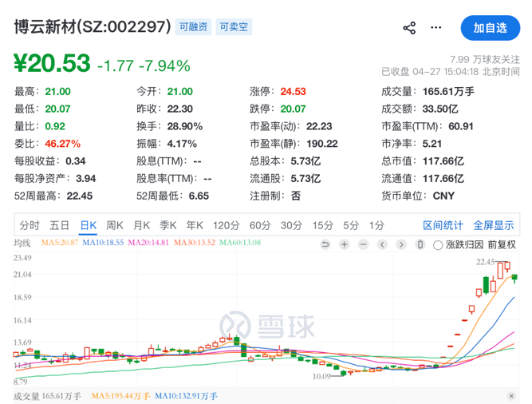
Task: Click the 加自选 button
Action: click(490, 28)
